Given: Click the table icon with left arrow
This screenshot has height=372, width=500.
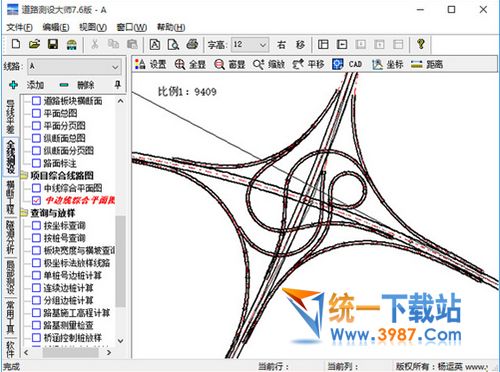Looking at the screenshot, I should click(x=342, y=44).
